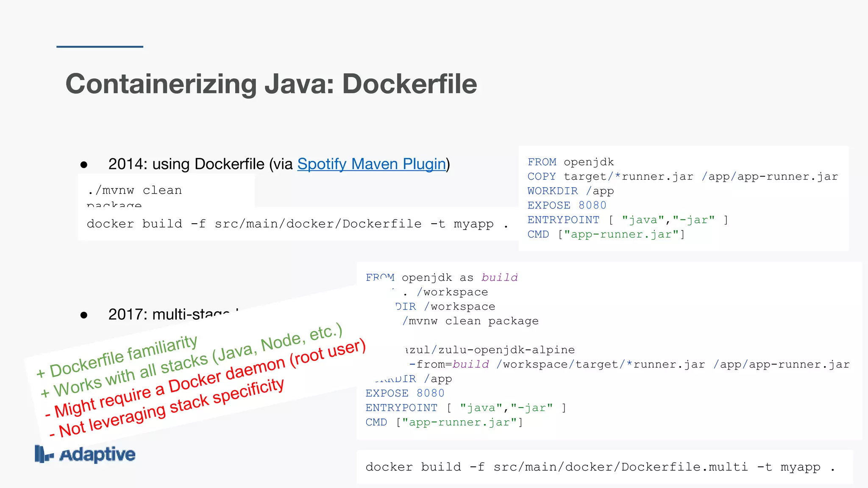868x488 pixels.
Task: Click 'EXPOSE 8080' in the multi-stage snippet
Action: pyautogui.click(x=405, y=393)
